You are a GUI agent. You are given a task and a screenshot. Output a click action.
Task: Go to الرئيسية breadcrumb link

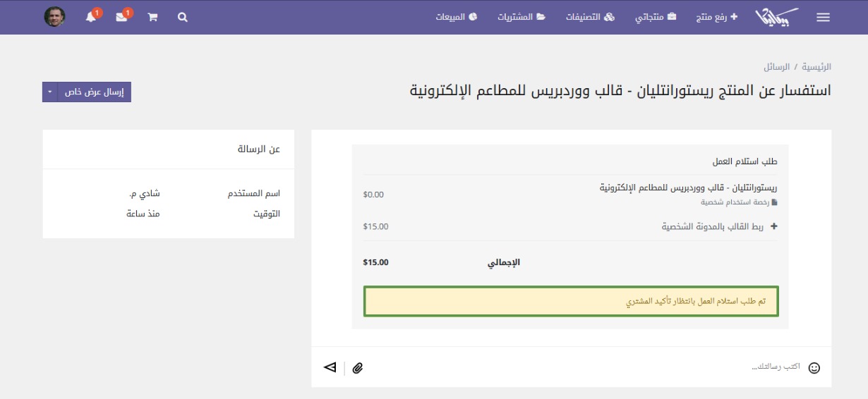click(816, 67)
